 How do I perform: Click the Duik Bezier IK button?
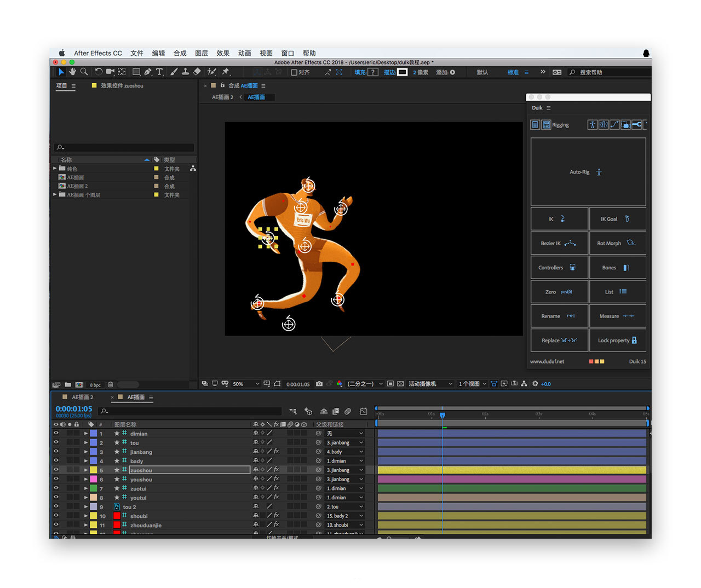click(x=559, y=243)
